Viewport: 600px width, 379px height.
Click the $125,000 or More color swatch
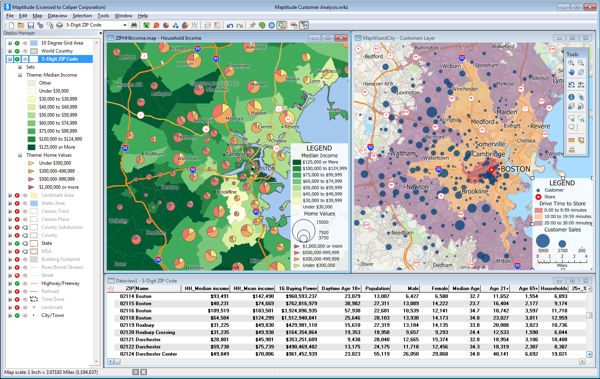pyautogui.click(x=31, y=147)
